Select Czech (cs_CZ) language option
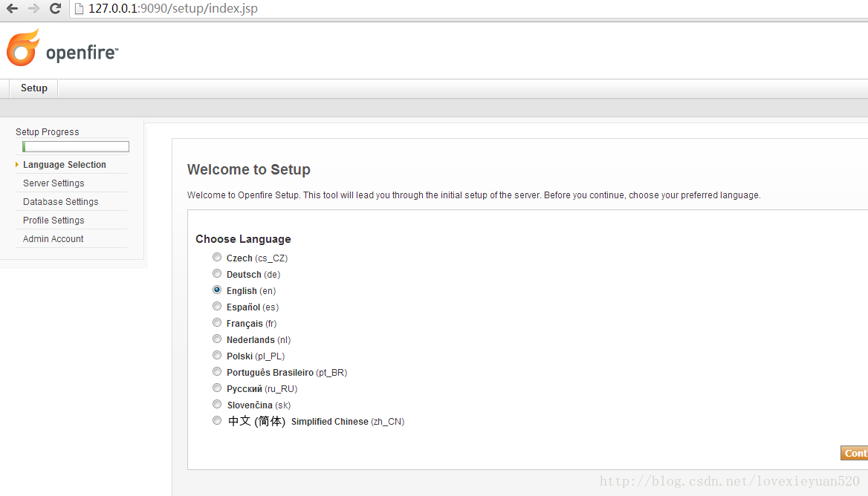This screenshot has height=496, width=868. pyautogui.click(x=217, y=257)
